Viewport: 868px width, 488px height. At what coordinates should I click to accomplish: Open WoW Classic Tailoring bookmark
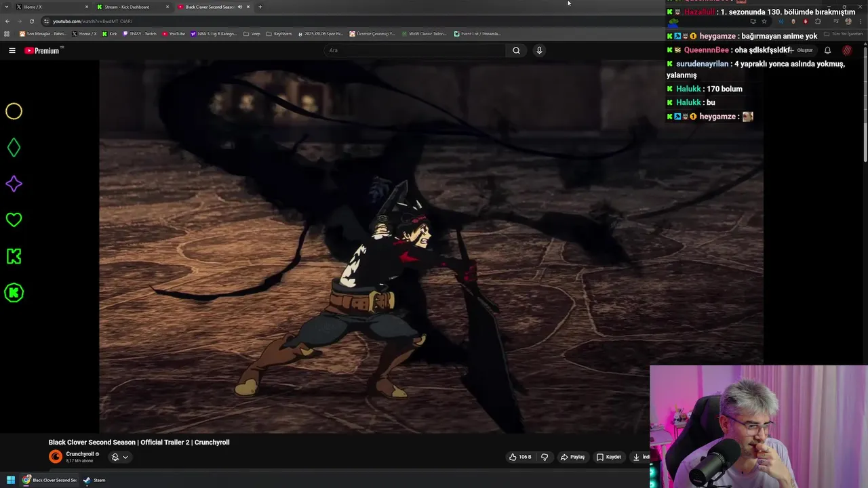click(424, 34)
